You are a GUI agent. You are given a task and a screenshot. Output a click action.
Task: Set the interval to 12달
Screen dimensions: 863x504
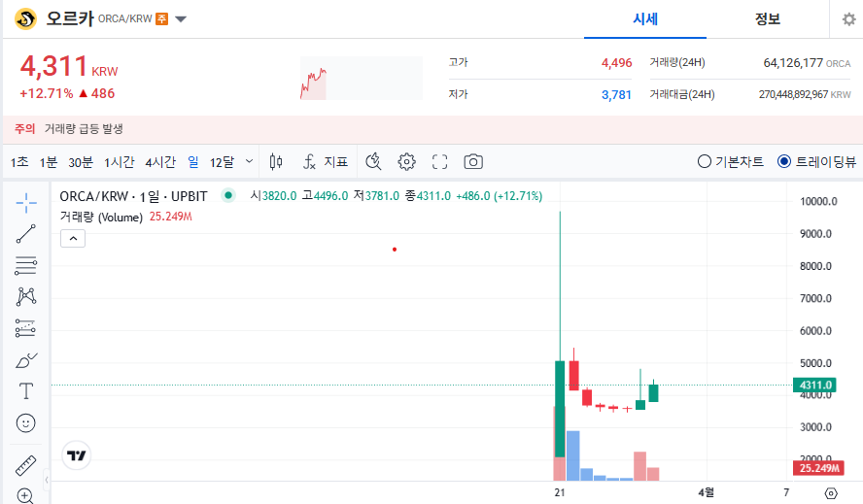click(222, 162)
